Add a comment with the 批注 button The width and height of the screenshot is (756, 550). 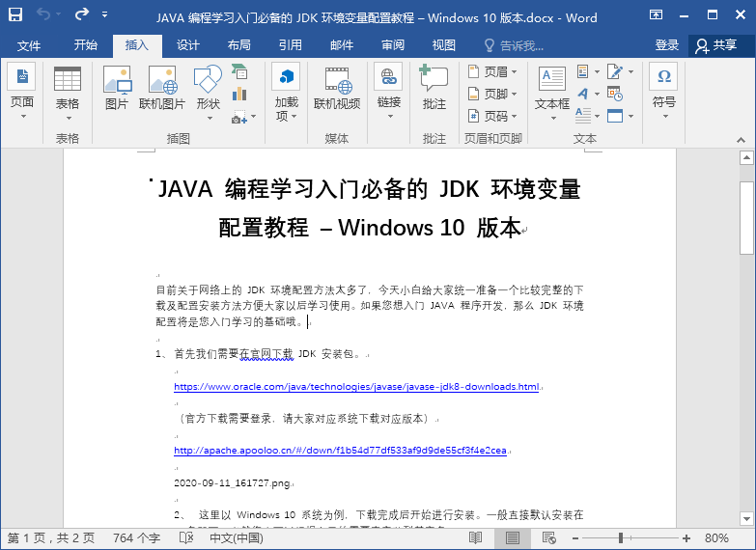coord(434,89)
